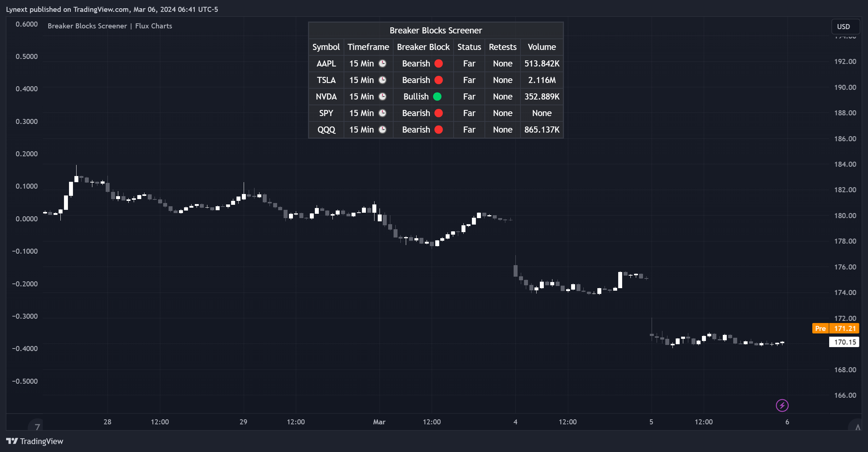Image resolution: width=868 pixels, height=452 pixels.
Task: Click the 29 date label on time axis
Action: tap(243, 422)
